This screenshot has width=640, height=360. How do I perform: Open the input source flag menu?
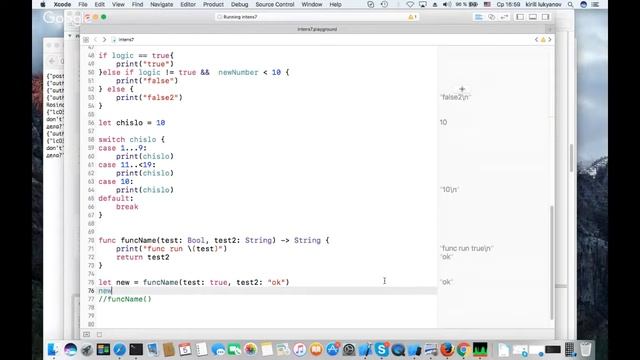click(487, 4)
